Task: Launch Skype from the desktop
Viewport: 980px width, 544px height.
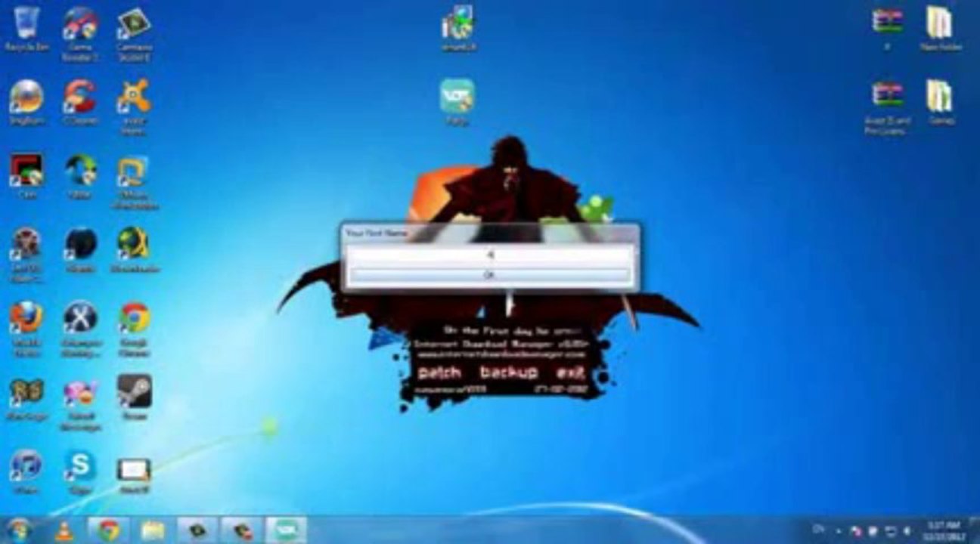Action: [x=80, y=471]
